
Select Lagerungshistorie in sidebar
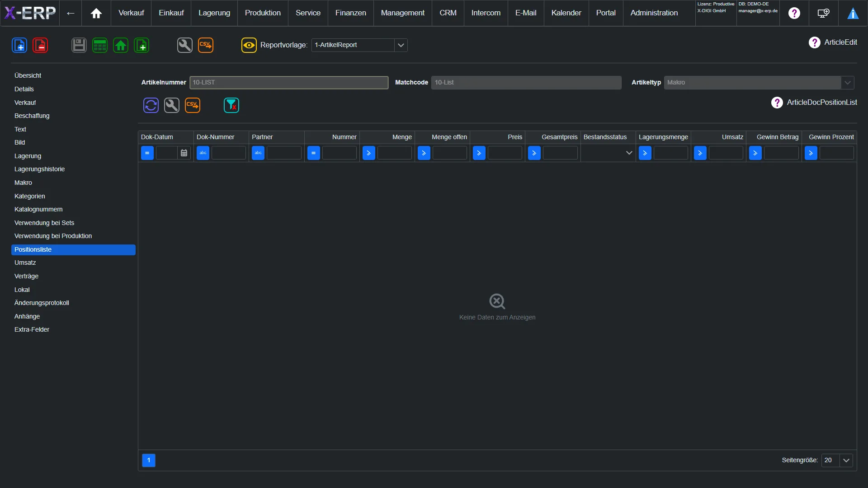pos(73,169)
